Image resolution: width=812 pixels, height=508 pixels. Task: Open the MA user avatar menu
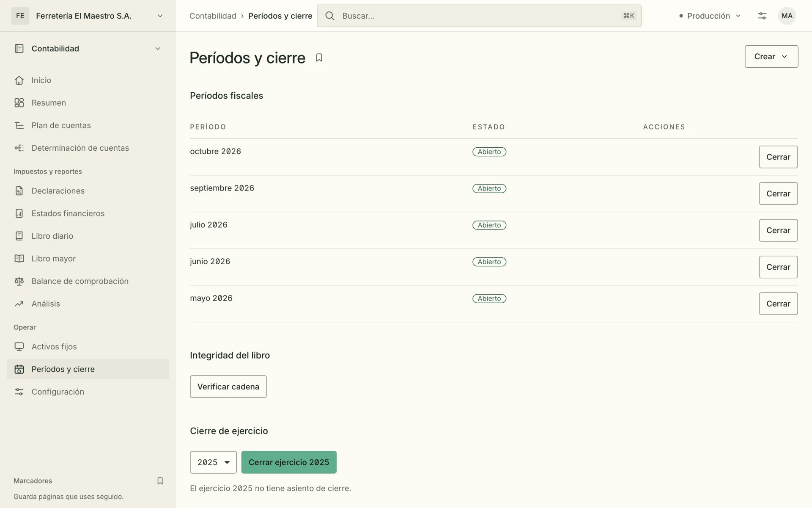[x=787, y=16]
